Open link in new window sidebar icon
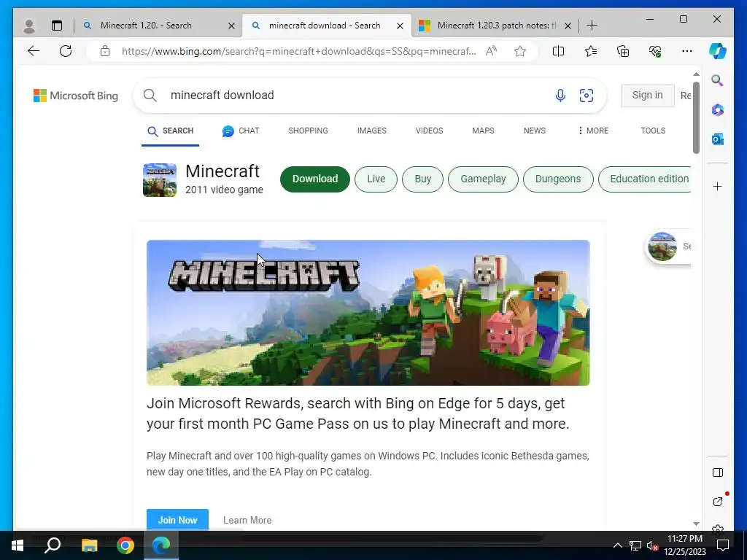 (718, 502)
